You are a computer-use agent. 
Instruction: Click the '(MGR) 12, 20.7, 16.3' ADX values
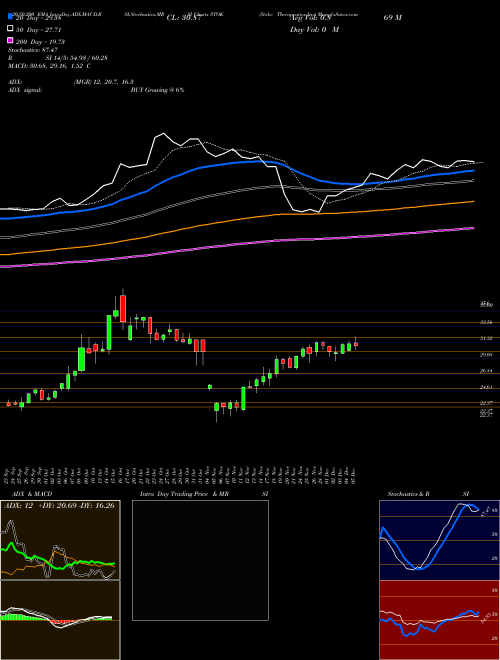click(104, 82)
